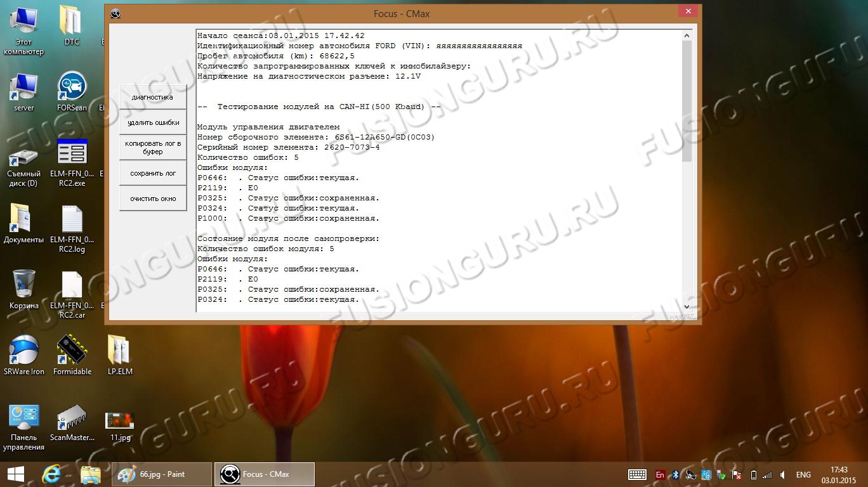
Task: Click the VIN identification number line
Action: 360,46
